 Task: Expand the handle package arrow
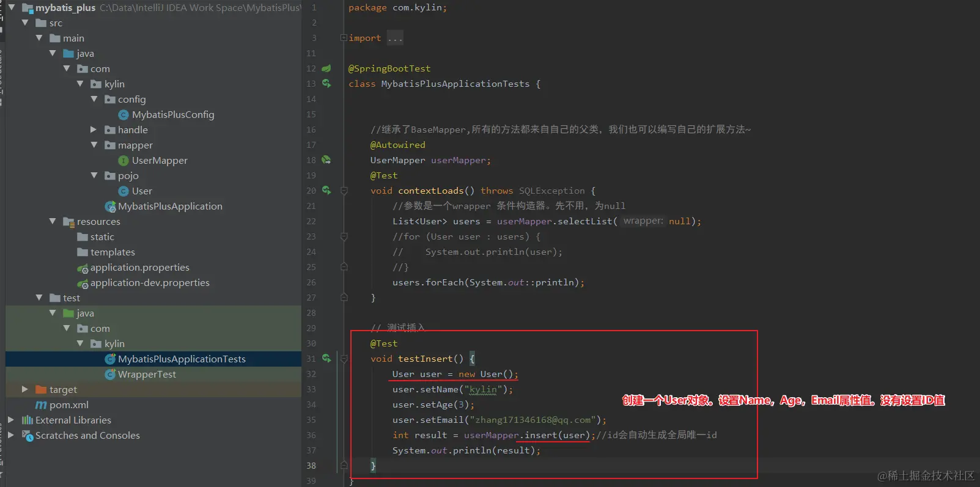click(x=94, y=130)
